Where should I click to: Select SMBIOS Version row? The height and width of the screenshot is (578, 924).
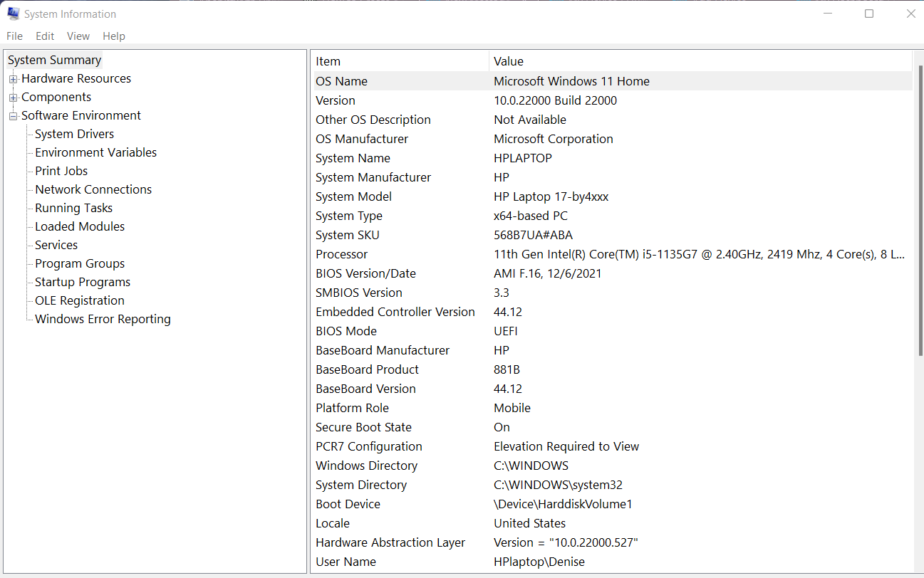tap(613, 293)
